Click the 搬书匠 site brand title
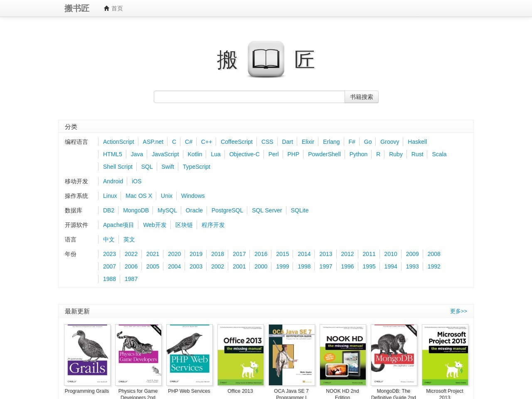532x399 pixels. coord(77,8)
